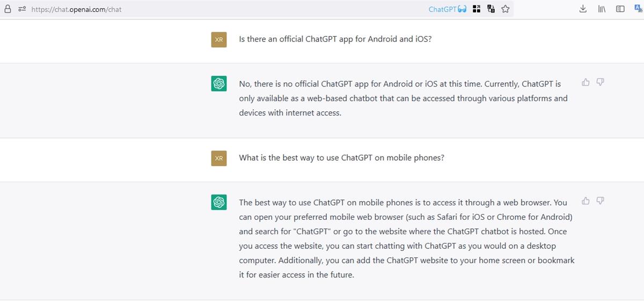Thumbs down the no-official-app answer
The width and height of the screenshot is (644, 308).
[x=601, y=82]
